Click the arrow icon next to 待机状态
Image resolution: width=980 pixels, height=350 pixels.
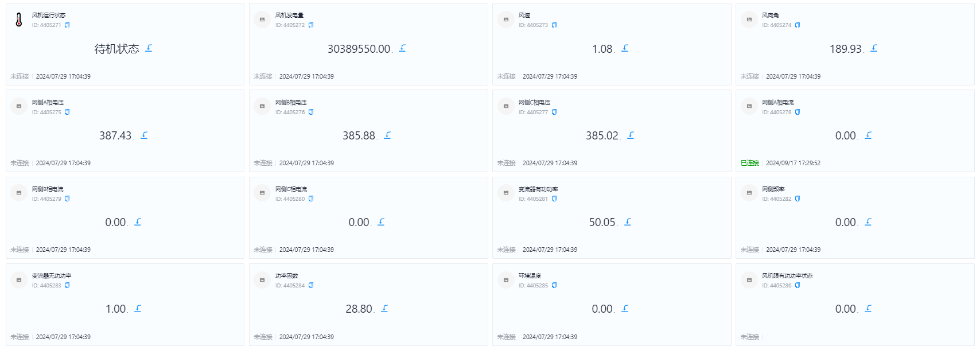point(149,48)
